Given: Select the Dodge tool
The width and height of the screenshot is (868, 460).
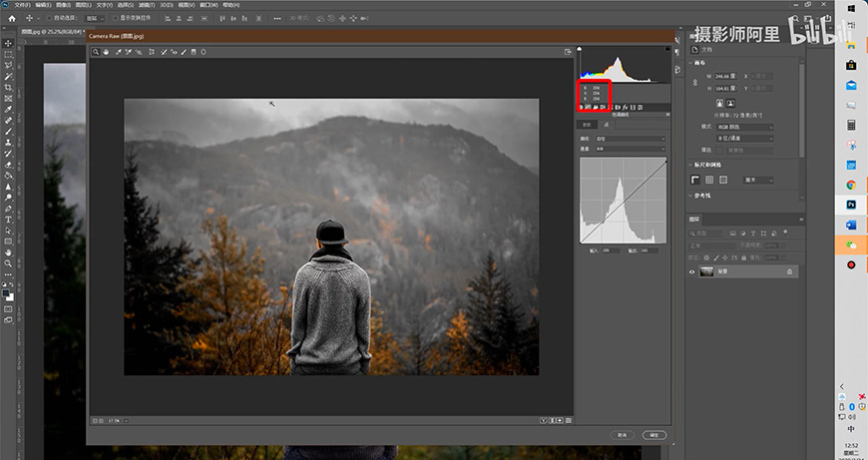Looking at the screenshot, I should click(8, 198).
